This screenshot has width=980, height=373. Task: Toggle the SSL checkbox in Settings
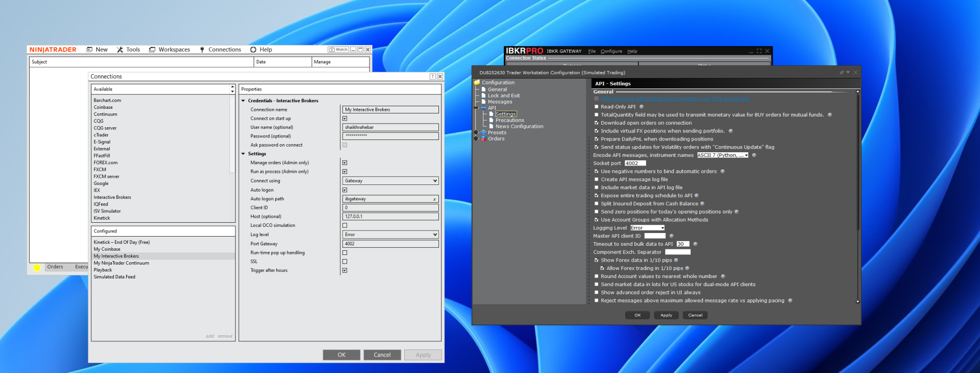tap(345, 262)
